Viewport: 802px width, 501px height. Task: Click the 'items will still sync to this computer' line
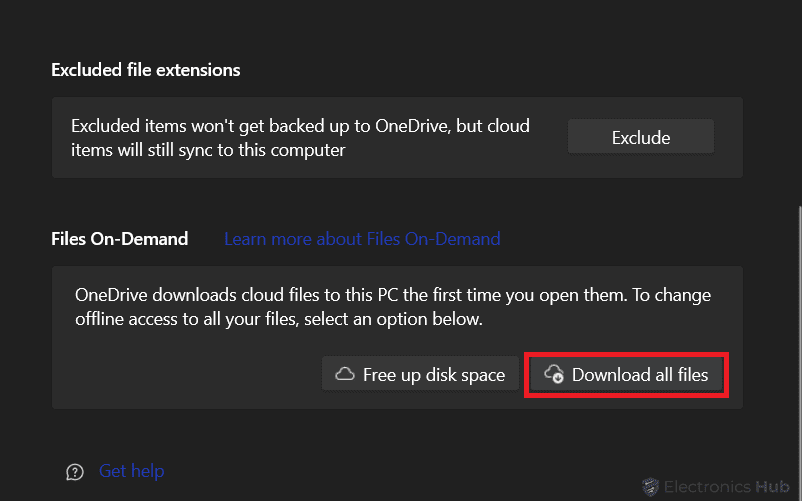(x=208, y=150)
